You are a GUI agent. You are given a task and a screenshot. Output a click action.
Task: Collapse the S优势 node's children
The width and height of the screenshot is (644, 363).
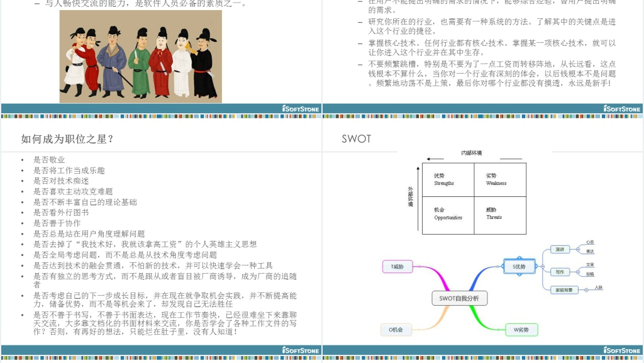pos(542,267)
